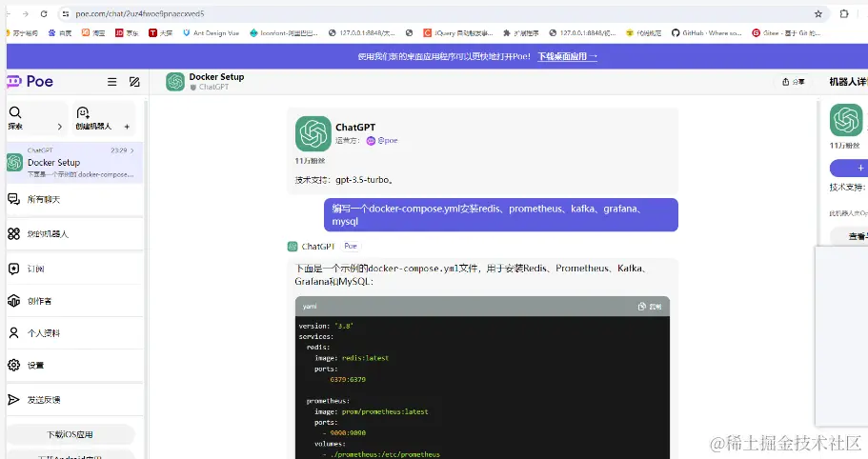Click the browser forward arrow

(25, 14)
